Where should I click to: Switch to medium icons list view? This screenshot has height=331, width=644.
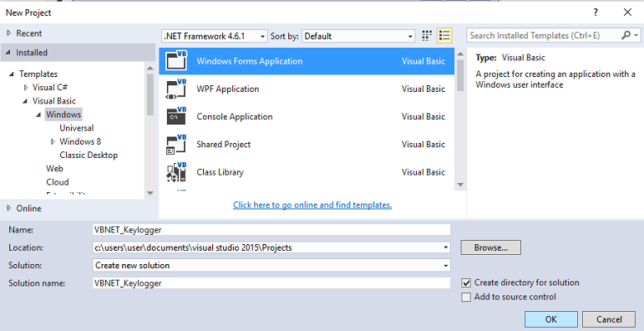click(444, 36)
